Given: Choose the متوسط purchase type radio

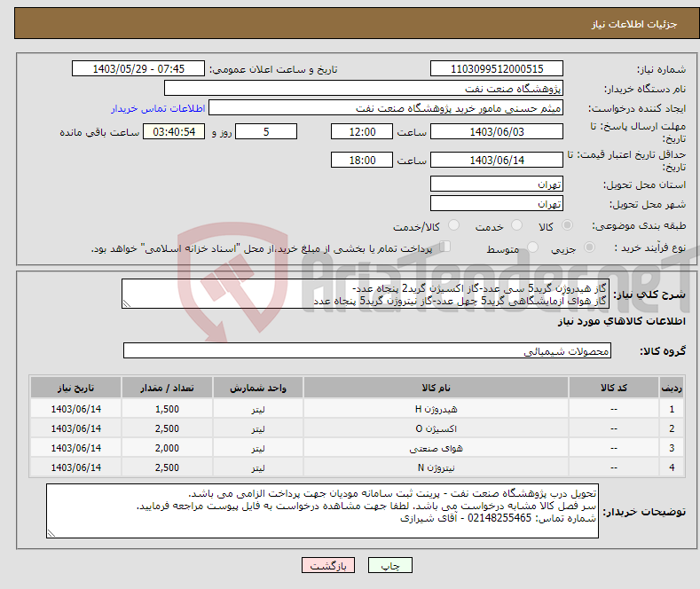Looking at the screenshot, I should pos(532,247).
